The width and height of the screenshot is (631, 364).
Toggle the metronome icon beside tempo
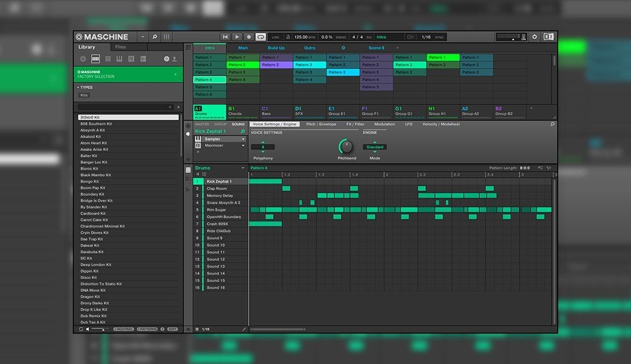click(288, 37)
